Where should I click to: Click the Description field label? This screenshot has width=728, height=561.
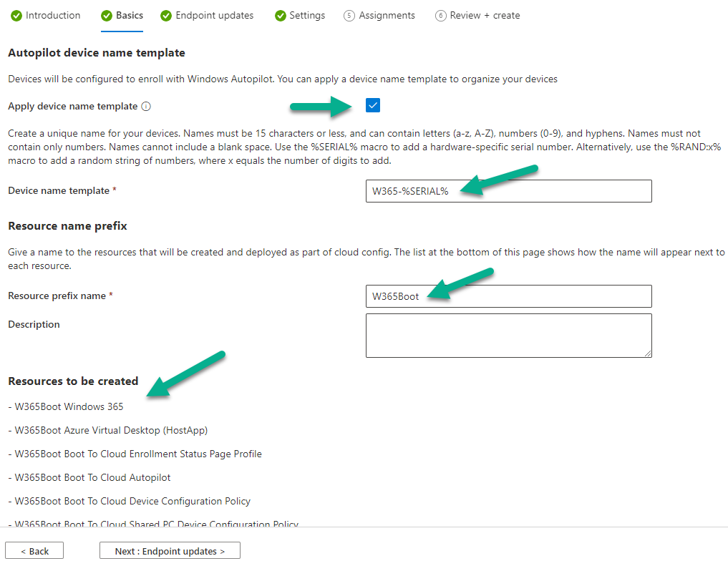point(34,324)
